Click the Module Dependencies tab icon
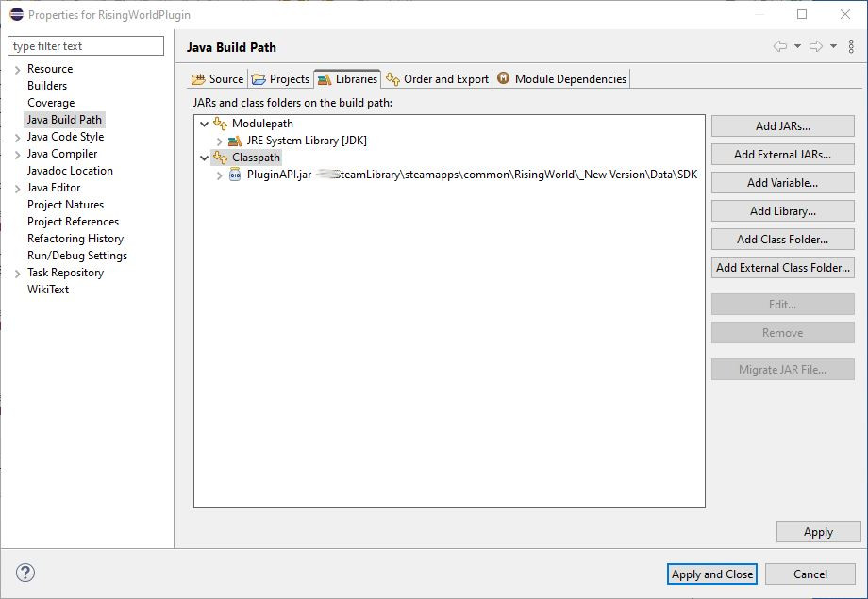868x599 pixels. 503,78
